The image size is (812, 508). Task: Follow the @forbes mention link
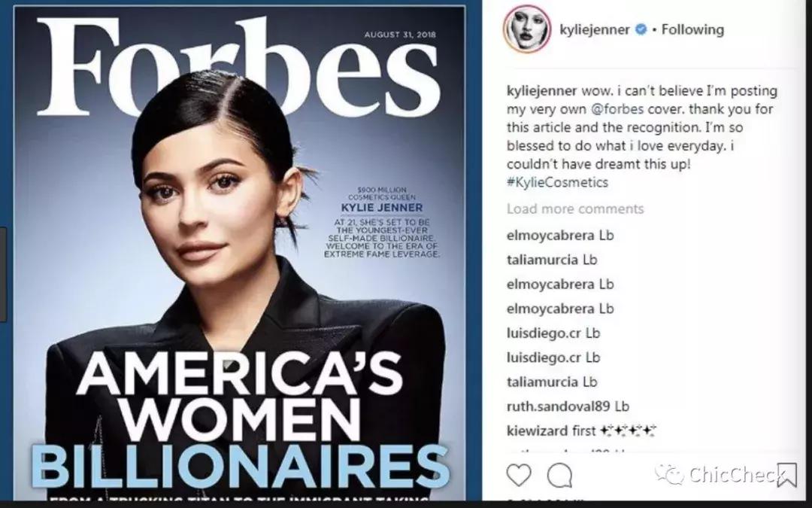coord(617,109)
